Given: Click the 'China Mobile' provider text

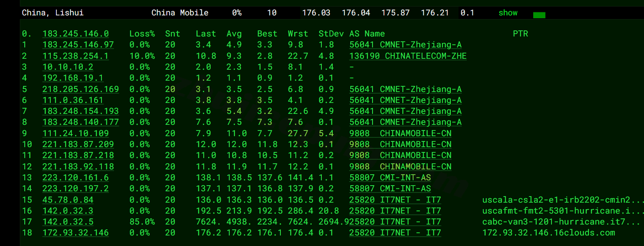Looking at the screenshot, I should (180, 13).
